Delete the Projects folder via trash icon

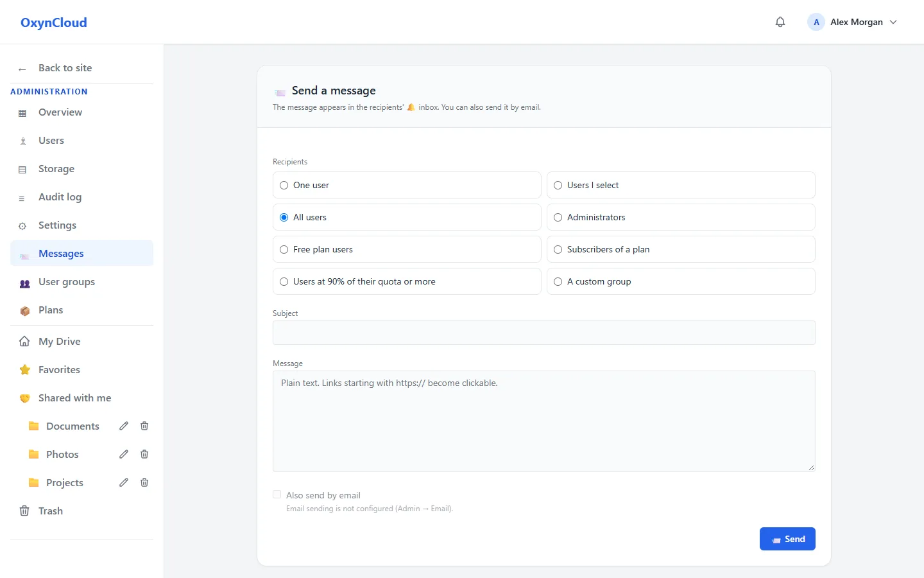144,482
